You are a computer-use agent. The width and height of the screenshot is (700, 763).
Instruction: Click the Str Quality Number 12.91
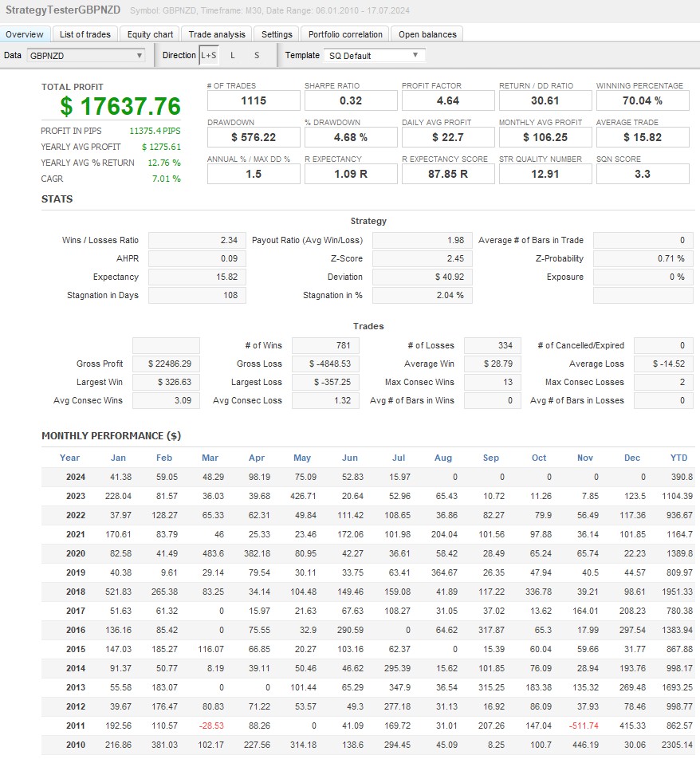(545, 174)
